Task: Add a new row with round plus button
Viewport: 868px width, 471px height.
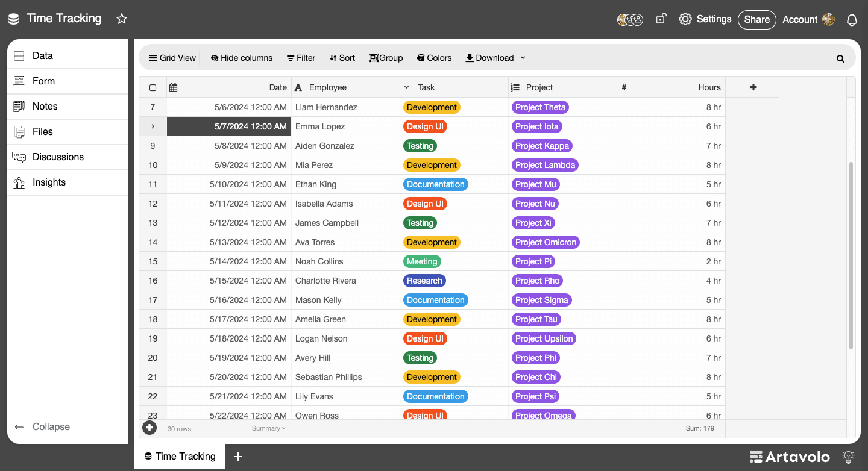Action: tap(149, 428)
